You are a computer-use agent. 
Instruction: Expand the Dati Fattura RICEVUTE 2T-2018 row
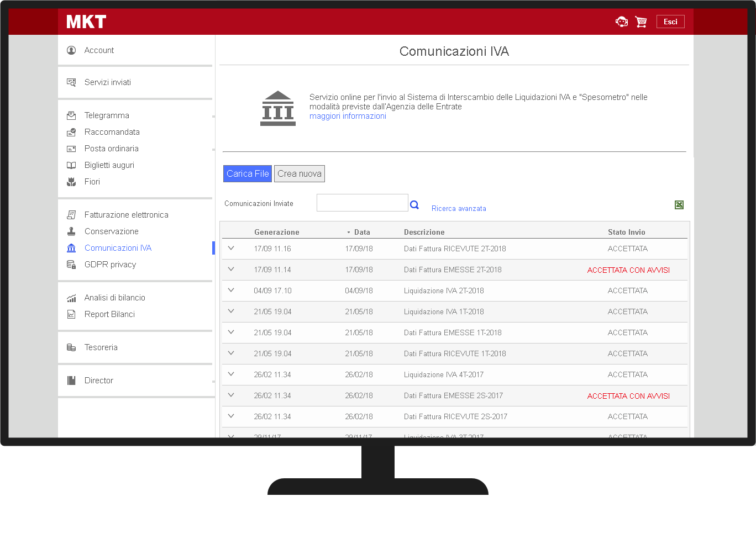(231, 249)
